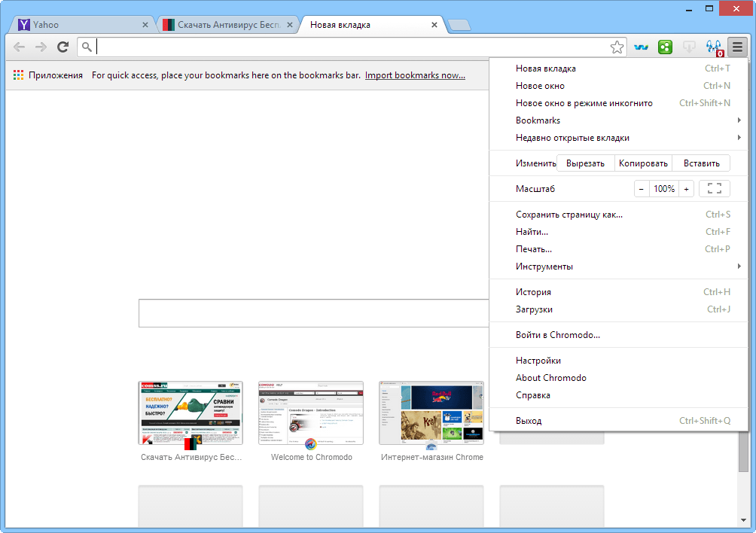Image resolution: width=756 pixels, height=533 pixels.
Task: Decrease zoom with the minus button
Action: (642, 189)
